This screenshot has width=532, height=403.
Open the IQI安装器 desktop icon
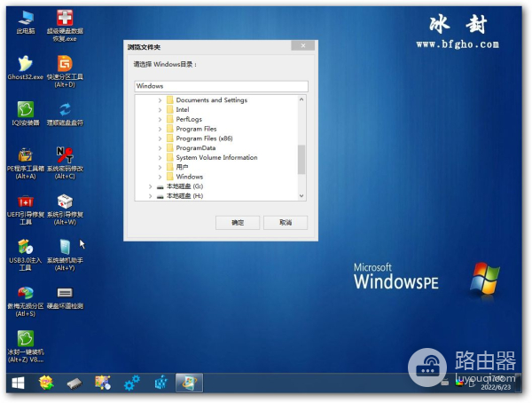point(26,110)
